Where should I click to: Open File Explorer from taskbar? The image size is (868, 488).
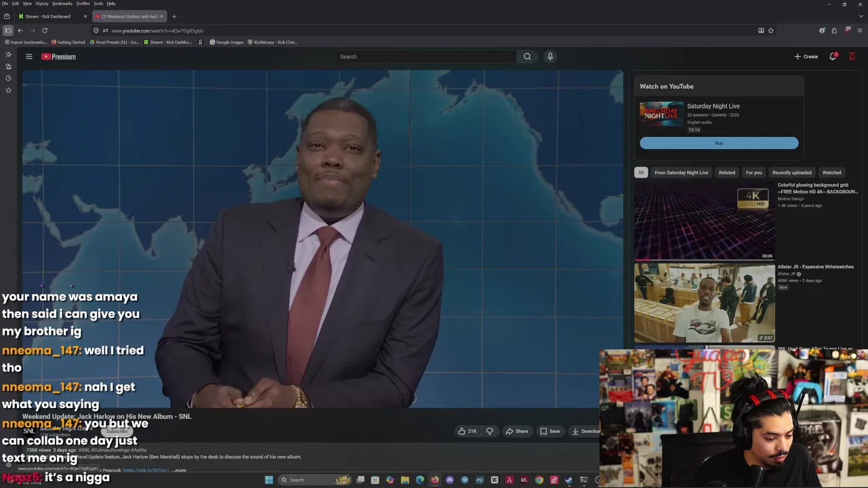click(405, 480)
